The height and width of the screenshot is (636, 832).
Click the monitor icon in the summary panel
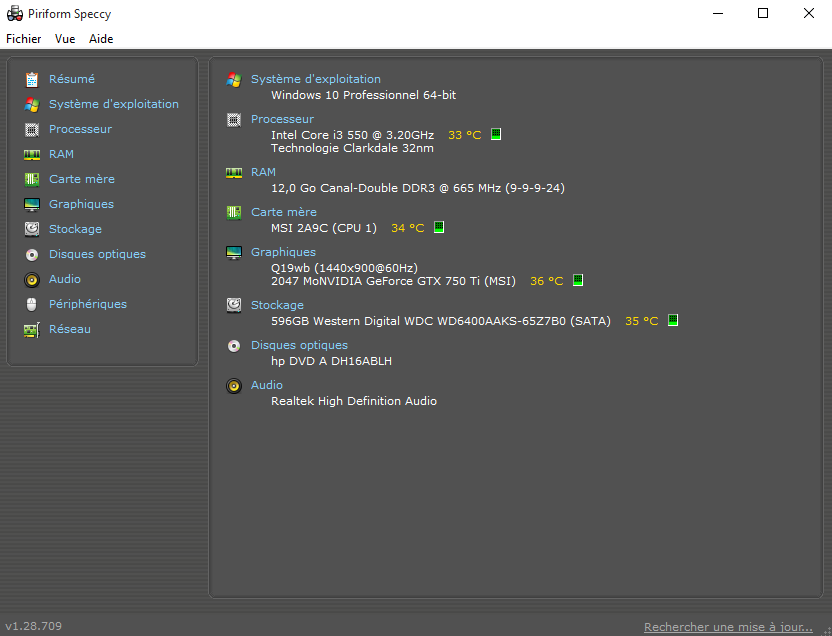tap(234, 252)
